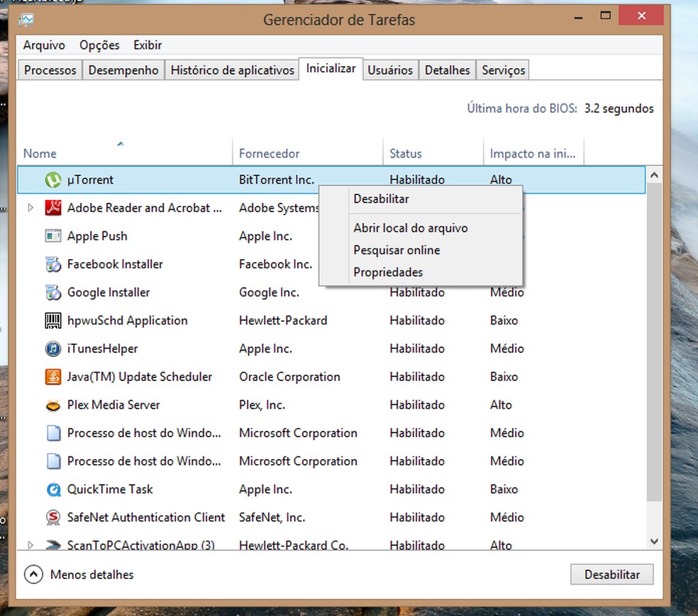Switch to the Processos tab

[x=50, y=70]
